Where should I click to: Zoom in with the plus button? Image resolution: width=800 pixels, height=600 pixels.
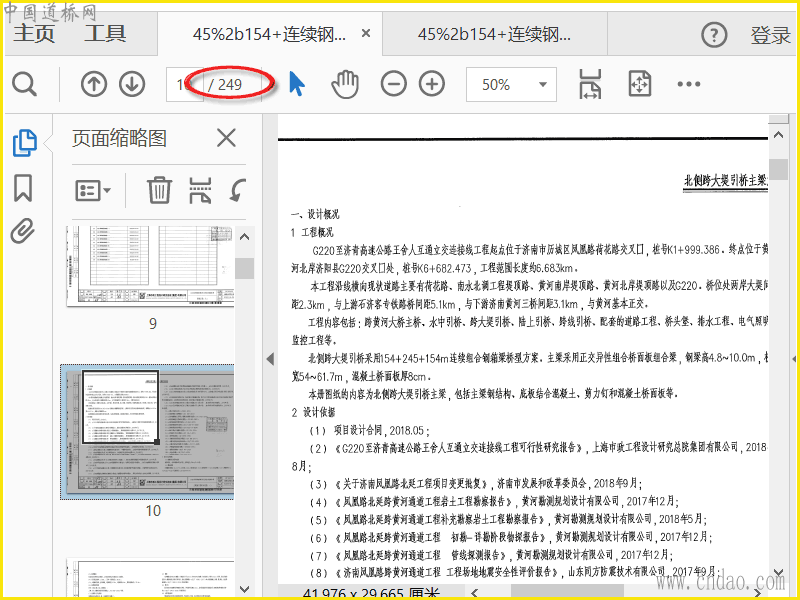pos(432,84)
